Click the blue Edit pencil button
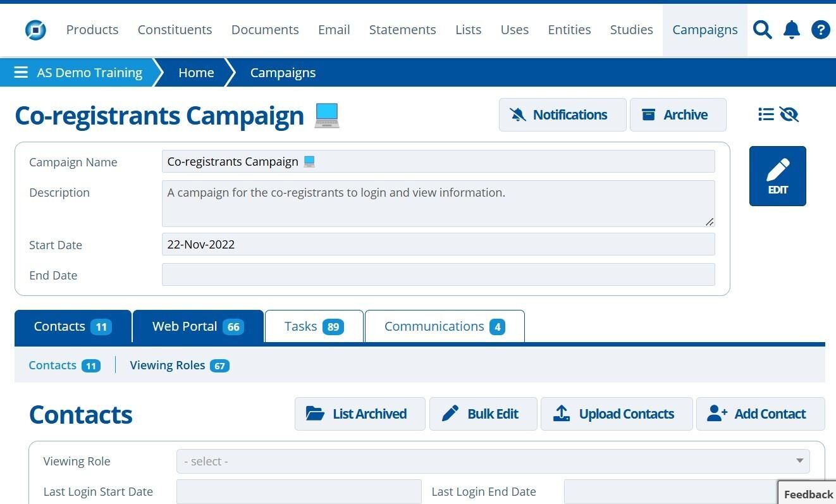This screenshot has height=504, width=836. (x=778, y=176)
